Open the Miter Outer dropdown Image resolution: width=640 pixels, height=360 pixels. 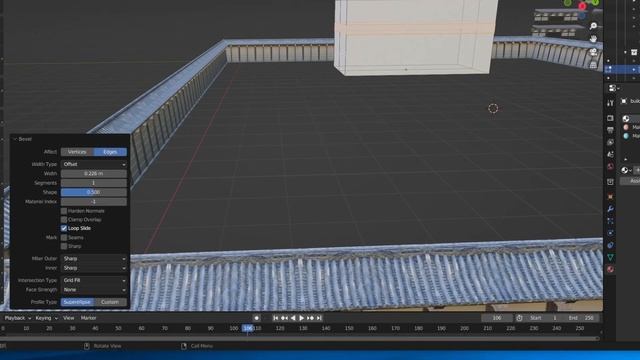(x=94, y=259)
